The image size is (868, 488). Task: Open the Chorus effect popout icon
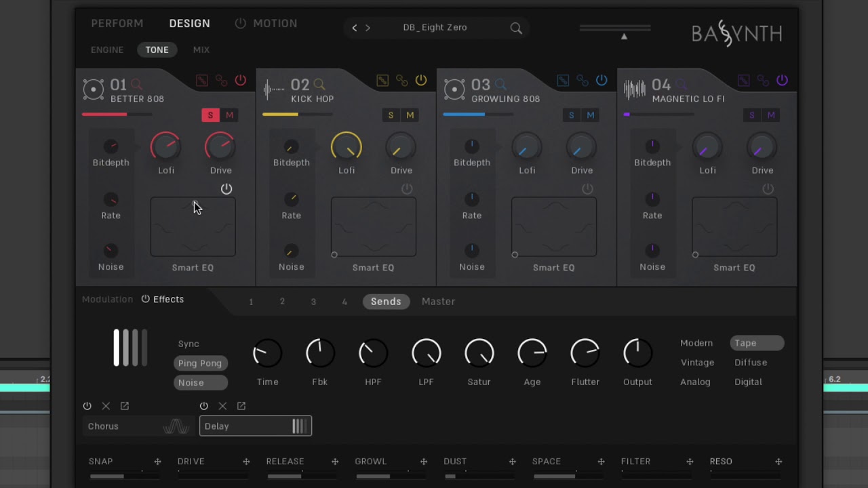point(125,406)
